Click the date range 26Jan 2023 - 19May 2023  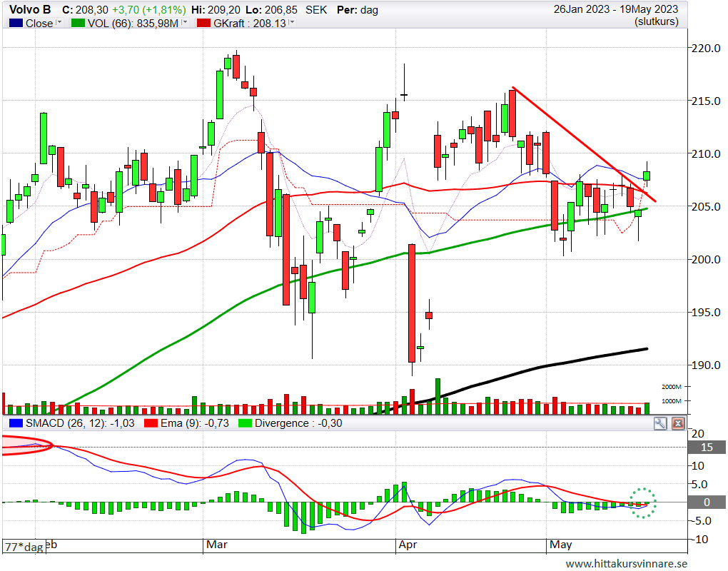(616, 9)
